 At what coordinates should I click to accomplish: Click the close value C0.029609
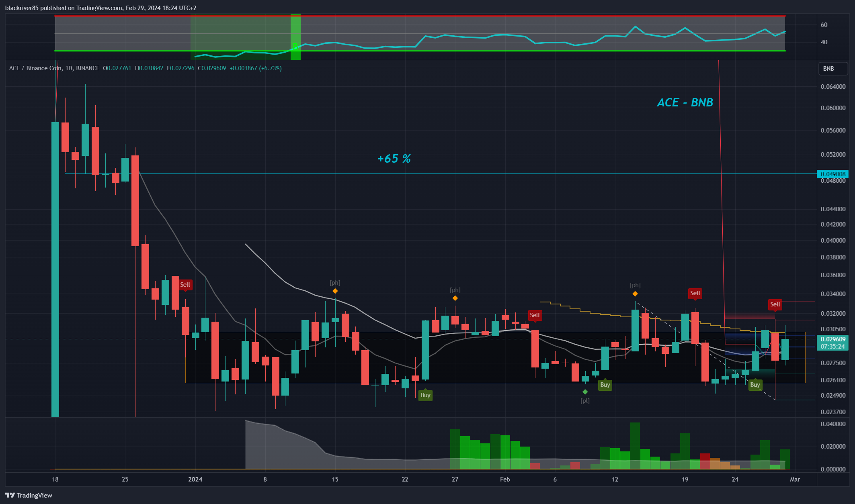(x=212, y=68)
